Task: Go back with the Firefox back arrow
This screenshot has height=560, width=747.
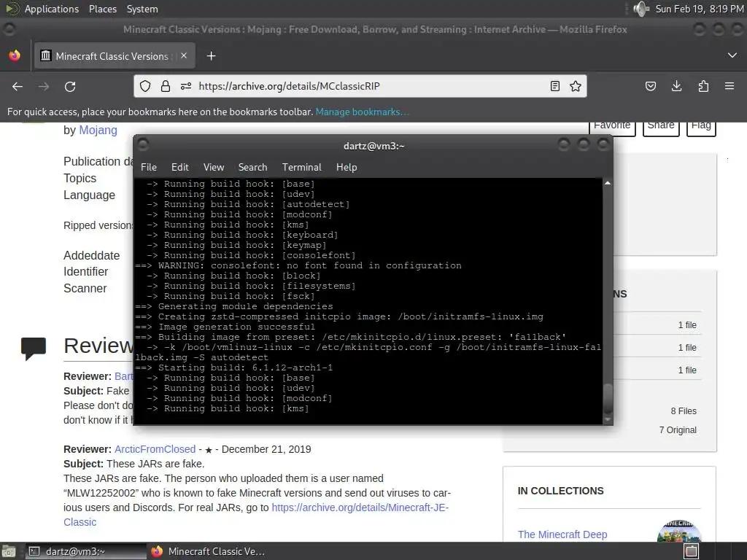Action: 18,86
